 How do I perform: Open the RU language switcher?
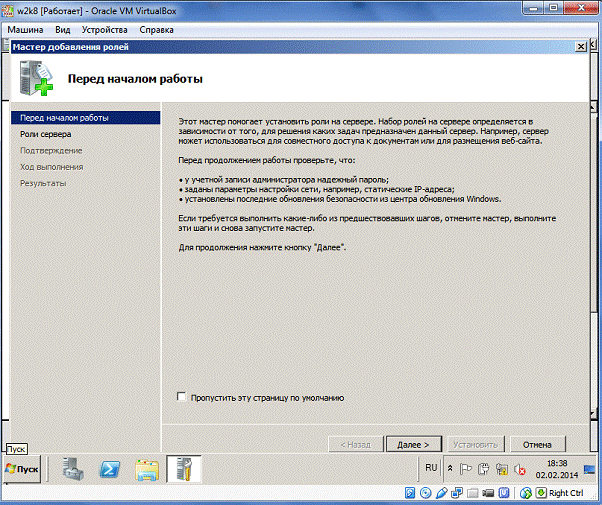(431, 468)
